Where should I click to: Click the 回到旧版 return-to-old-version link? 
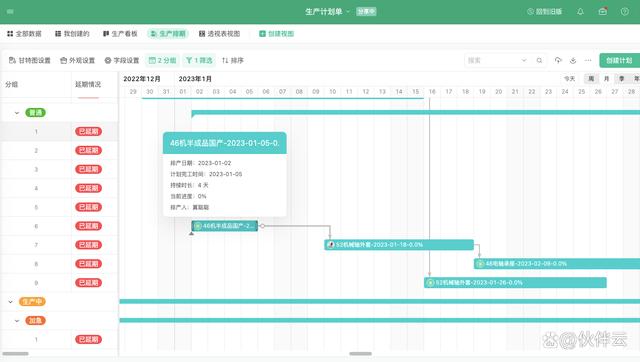544,11
